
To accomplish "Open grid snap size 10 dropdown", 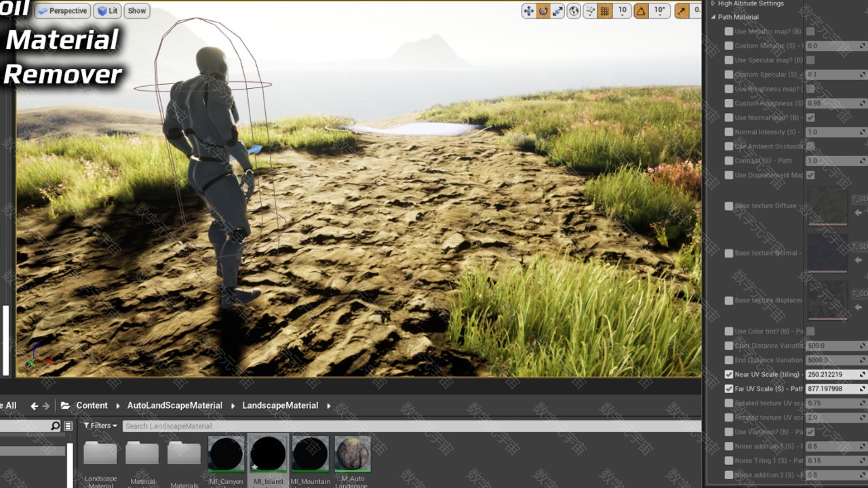I will click(x=623, y=11).
